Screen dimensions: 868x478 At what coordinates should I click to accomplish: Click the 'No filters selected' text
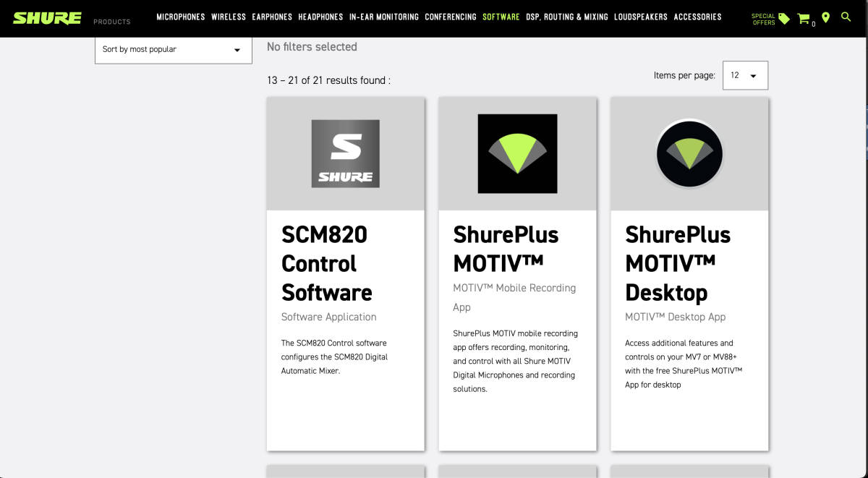312,47
